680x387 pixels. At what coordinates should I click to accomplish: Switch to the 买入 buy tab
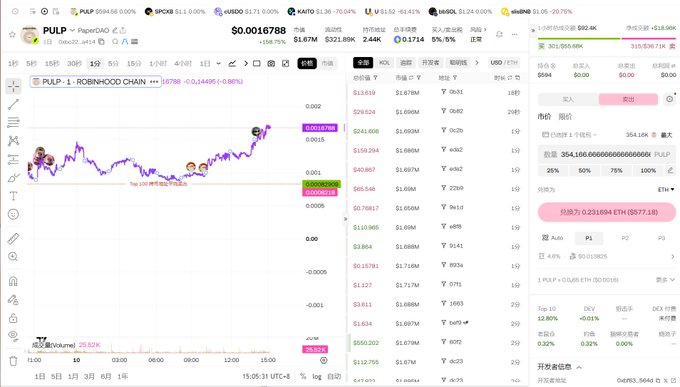point(568,99)
